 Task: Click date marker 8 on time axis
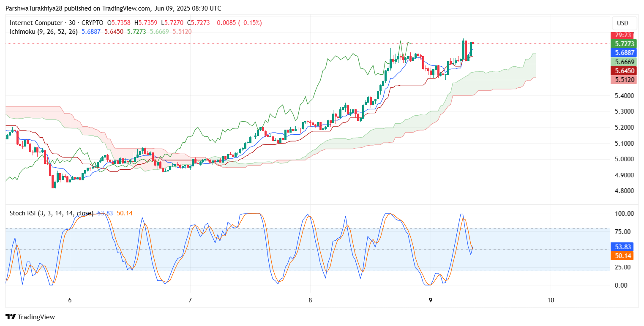[310, 300]
